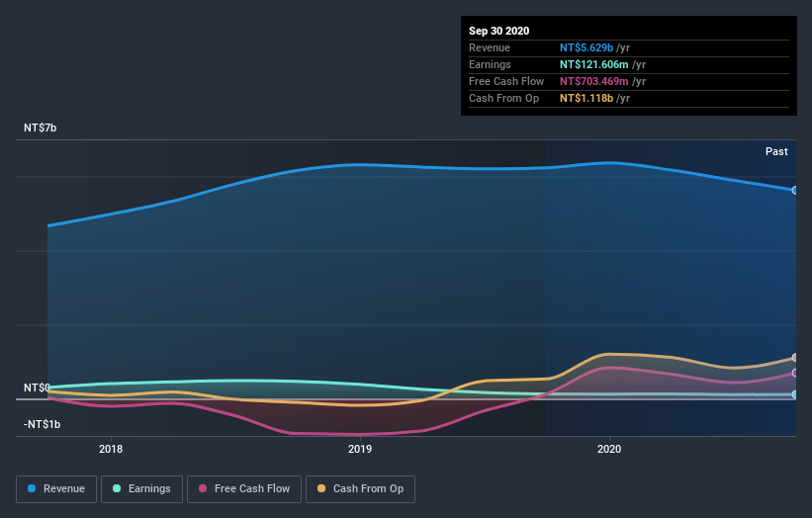The height and width of the screenshot is (518, 812).
Task: Click the Sep 30 2020 tooltip date
Action: (498, 31)
